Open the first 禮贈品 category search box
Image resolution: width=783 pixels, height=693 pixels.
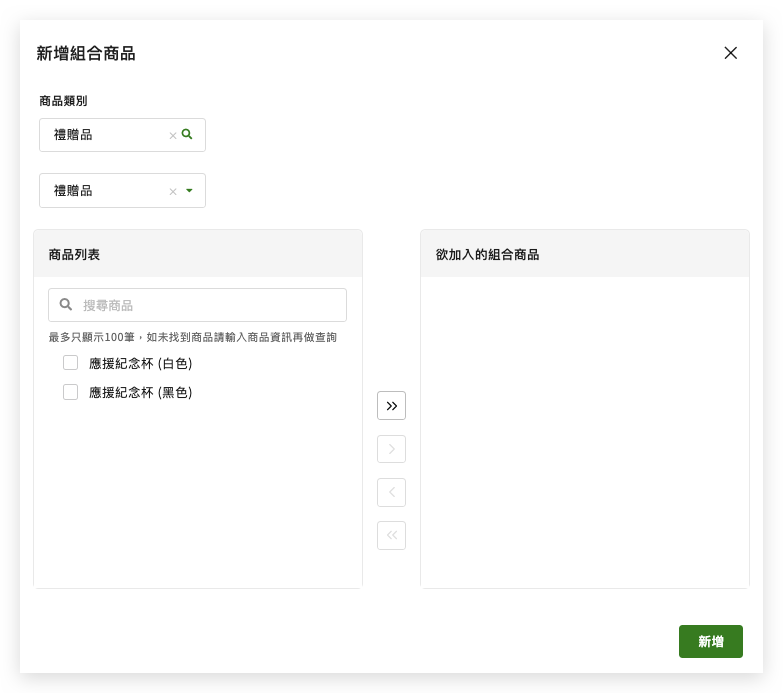[122, 135]
